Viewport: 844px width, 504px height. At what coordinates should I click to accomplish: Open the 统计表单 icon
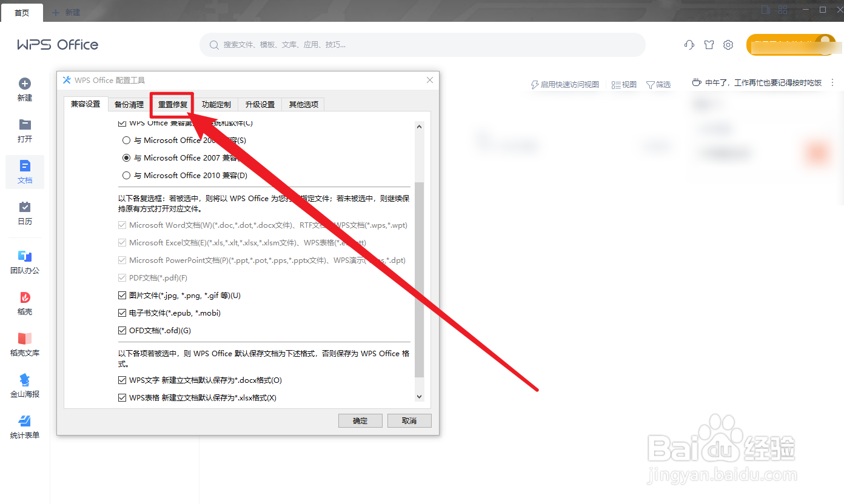pyautogui.click(x=25, y=421)
